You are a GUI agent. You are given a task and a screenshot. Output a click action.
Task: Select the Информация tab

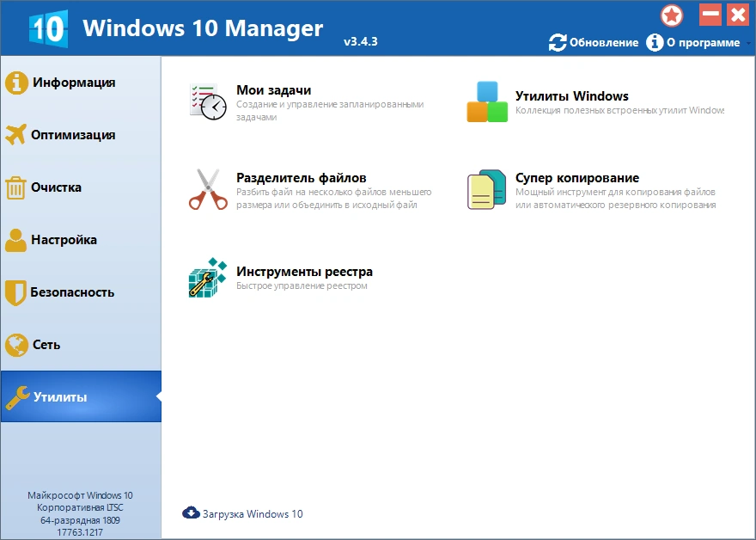pyautogui.click(x=81, y=83)
